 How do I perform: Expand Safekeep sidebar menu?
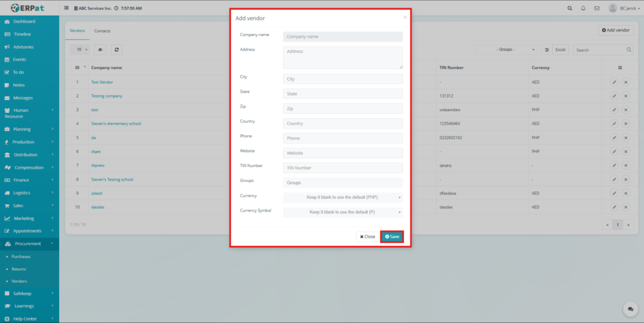(29, 293)
